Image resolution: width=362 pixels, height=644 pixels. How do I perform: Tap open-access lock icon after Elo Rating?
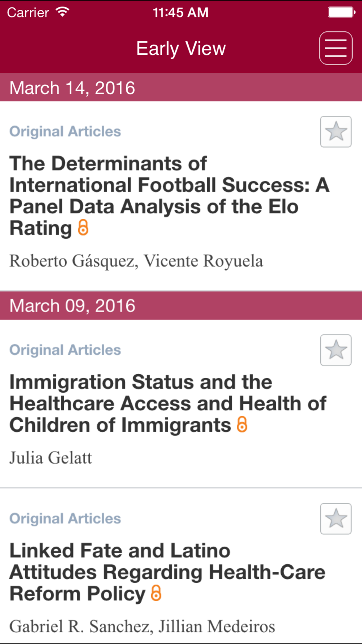pos(83,227)
